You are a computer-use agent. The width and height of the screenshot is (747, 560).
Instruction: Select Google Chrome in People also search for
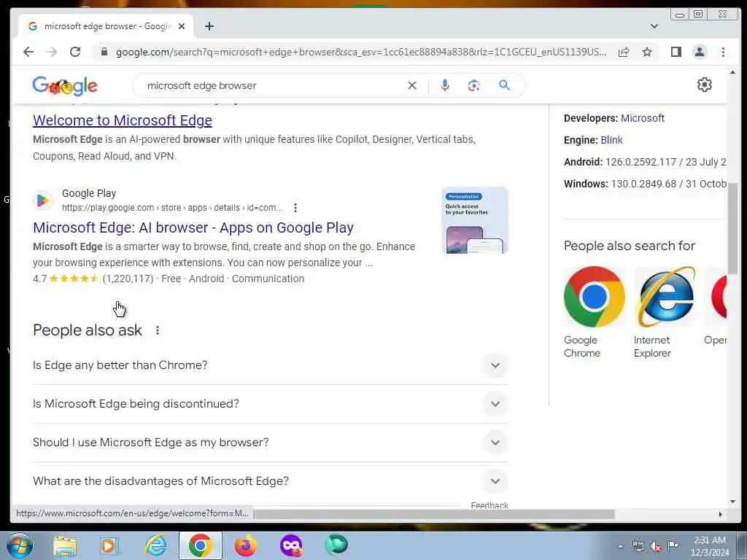click(x=594, y=312)
